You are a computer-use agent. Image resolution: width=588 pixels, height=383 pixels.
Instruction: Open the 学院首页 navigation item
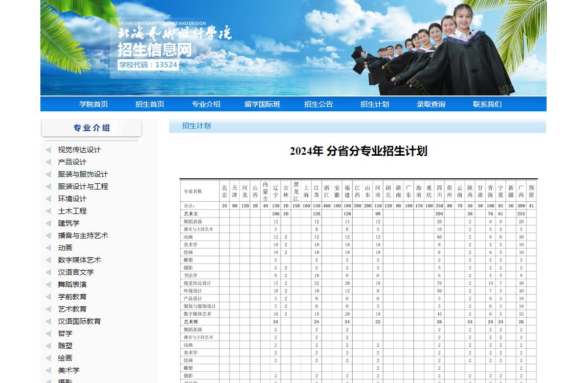click(x=94, y=105)
